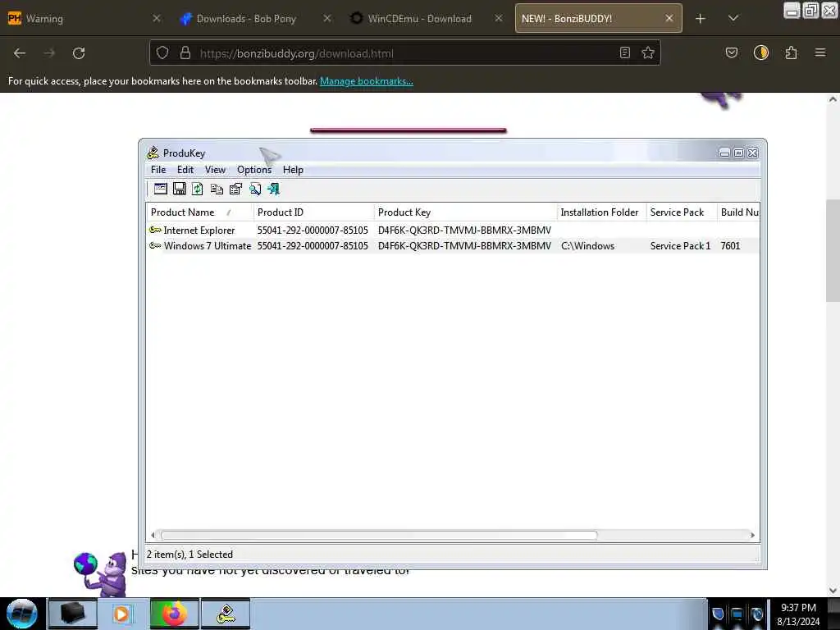
Task: Close the WinCDEmu - Download tab
Action: 499,18
